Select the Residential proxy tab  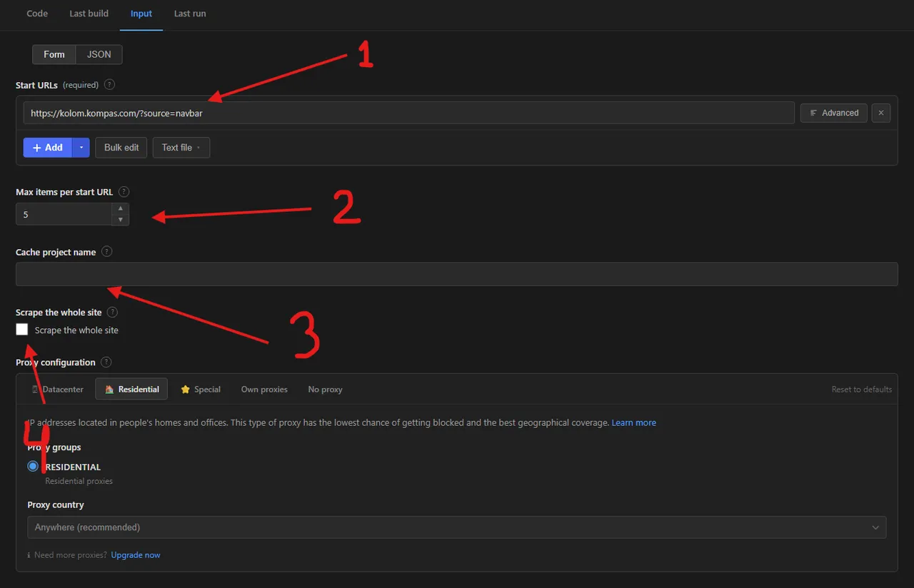coord(132,389)
